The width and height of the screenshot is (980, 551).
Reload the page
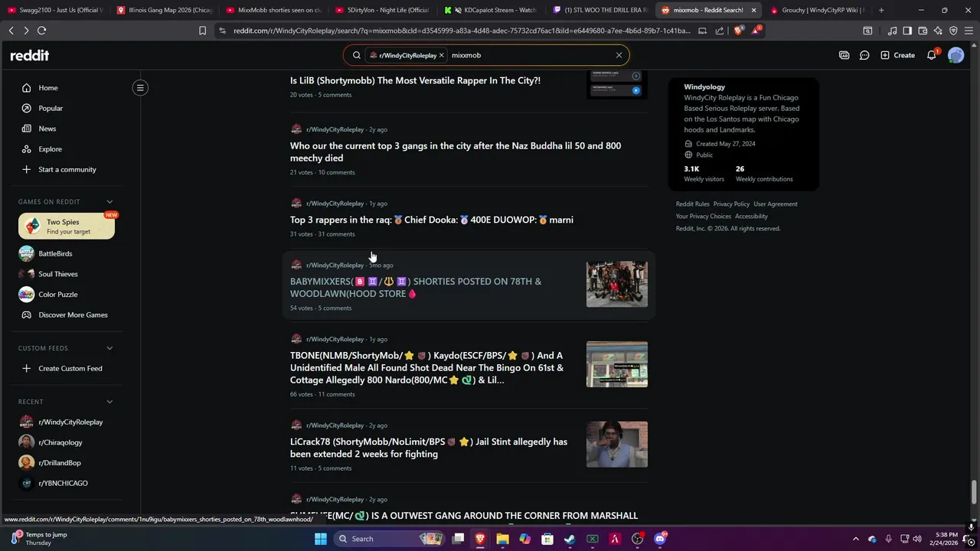(41, 31)
